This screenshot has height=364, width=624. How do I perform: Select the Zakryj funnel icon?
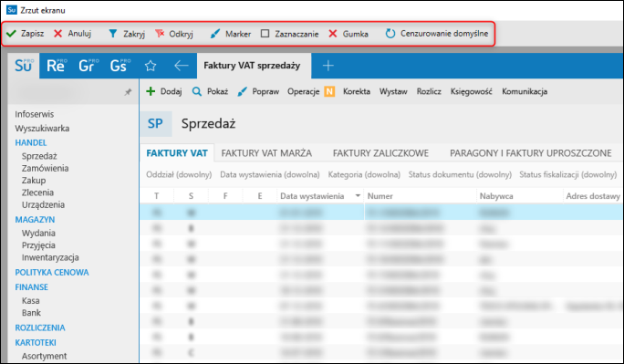click(x=113, y=34)
